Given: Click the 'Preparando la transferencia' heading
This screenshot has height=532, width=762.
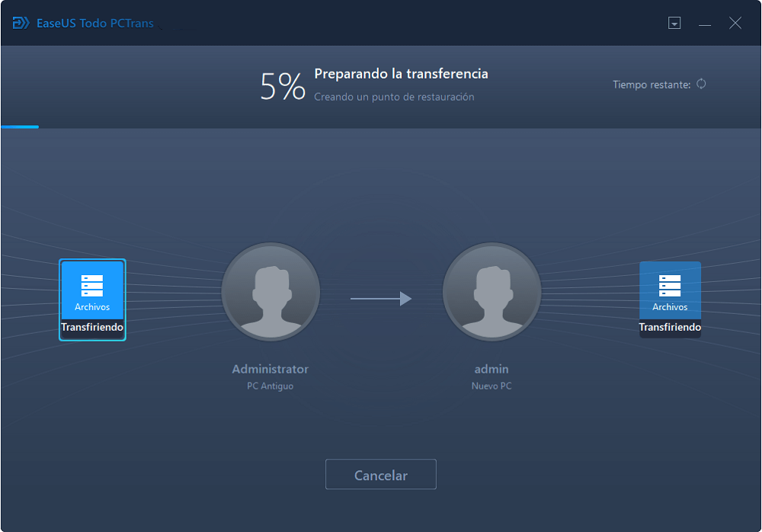Looking at the screenshot, I should pyautogui.click(x=401, y=74).
